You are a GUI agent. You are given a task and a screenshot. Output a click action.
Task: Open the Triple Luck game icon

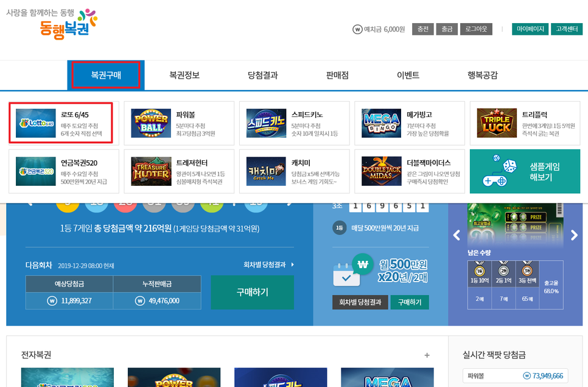tap(497, 123)
